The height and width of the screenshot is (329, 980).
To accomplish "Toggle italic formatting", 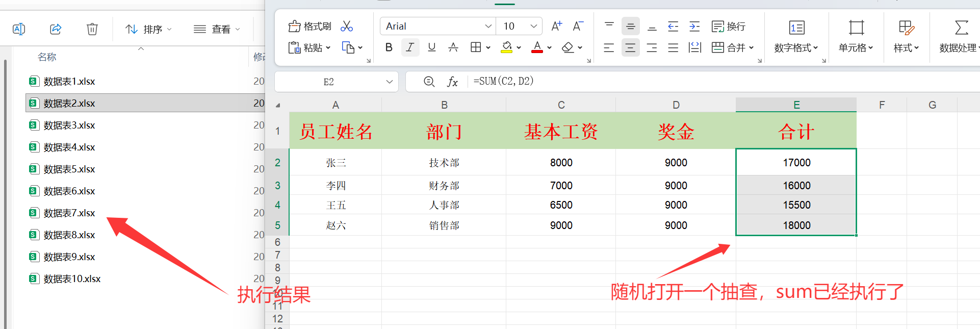I will coord(410,47).
